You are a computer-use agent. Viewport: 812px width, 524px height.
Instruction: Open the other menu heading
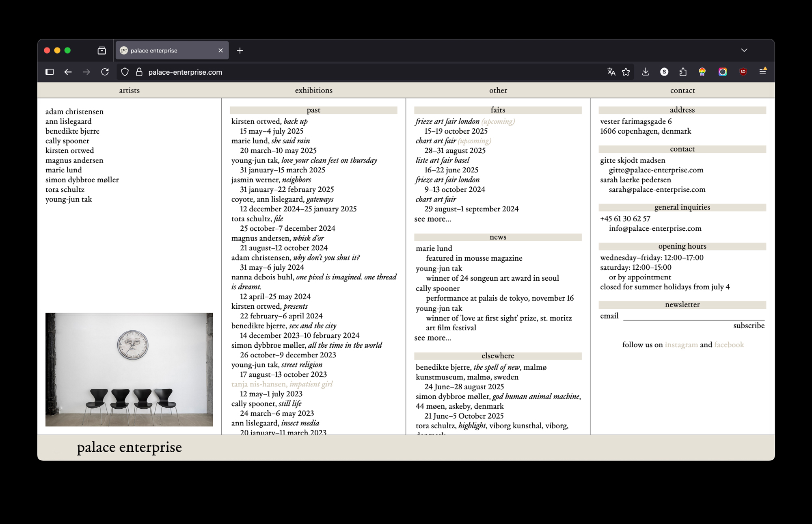(x=498, y=90)
